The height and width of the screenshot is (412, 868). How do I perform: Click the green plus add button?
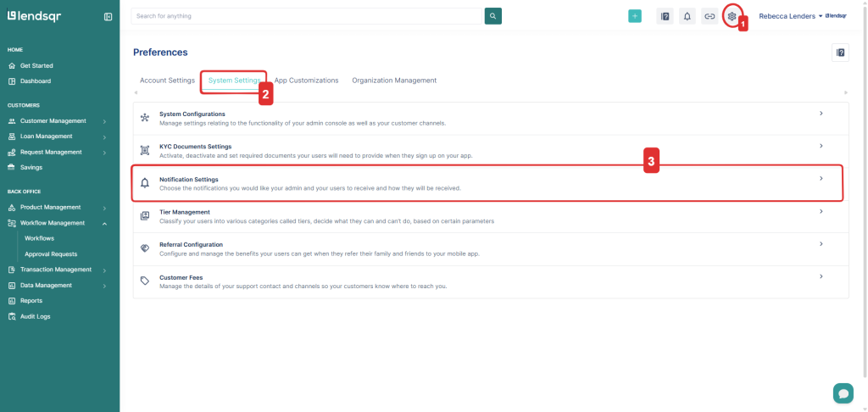point(635,16)
